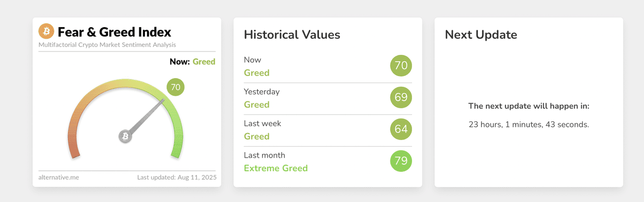Click the alternative.me source link
This screenshot has height=202, width=644.
(x=58, y=177)
